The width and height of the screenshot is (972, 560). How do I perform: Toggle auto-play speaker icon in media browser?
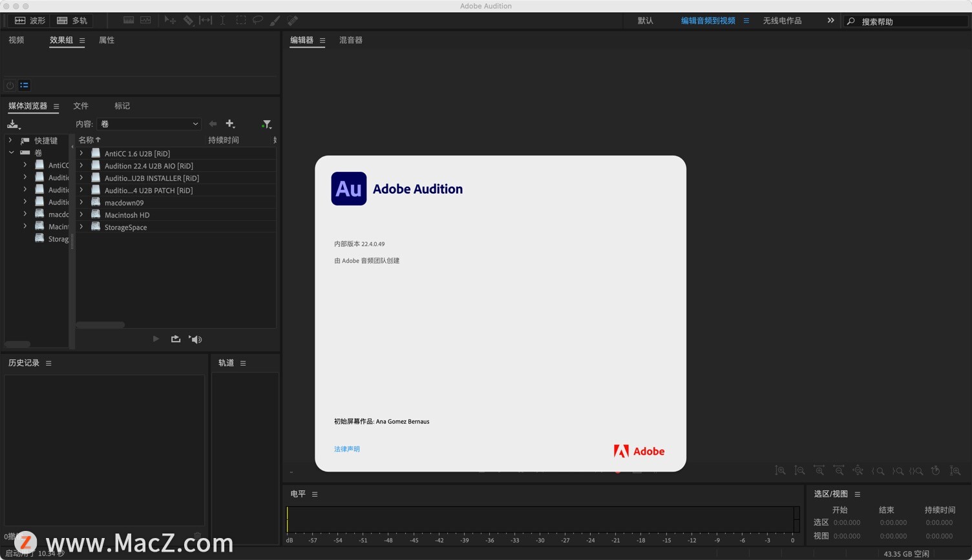click(x=195, y=339)
